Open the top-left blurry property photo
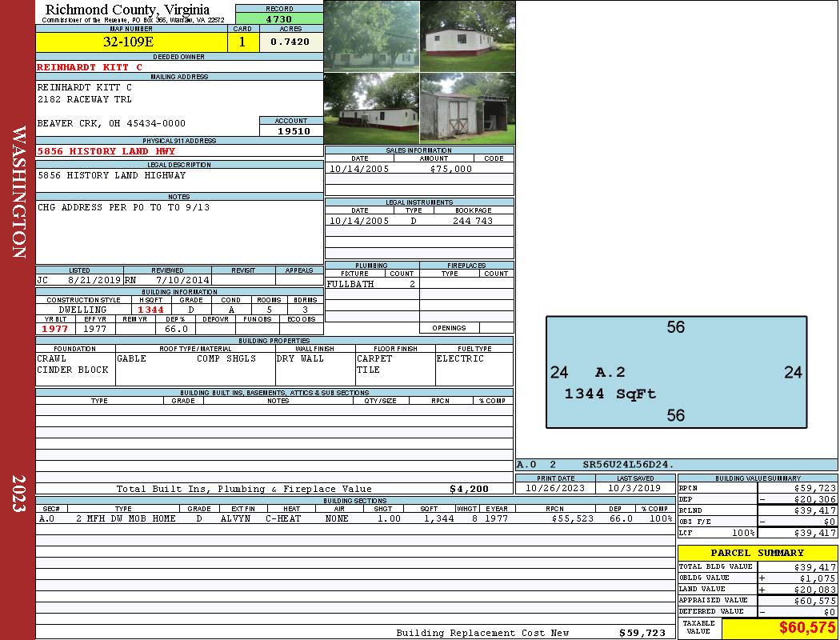Image resolution: width=840 pixels, height=640 pixels. tap(371, 36)
